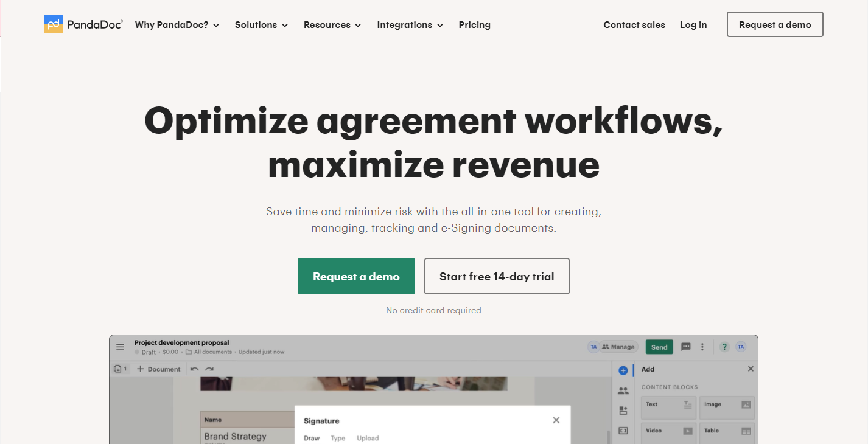Screen dimensions: 868x444
Task: Click Contact sales link
Action: [x=634, y=25]
